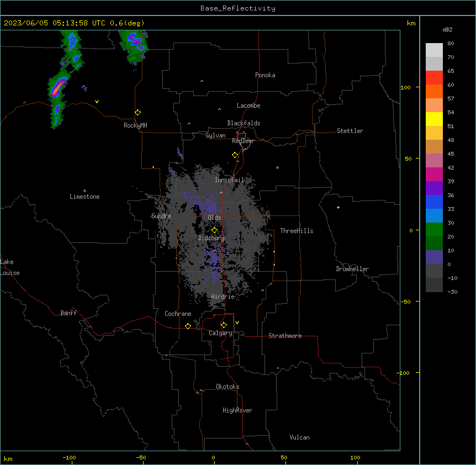Select the Lacombe city label

[248, 105]
